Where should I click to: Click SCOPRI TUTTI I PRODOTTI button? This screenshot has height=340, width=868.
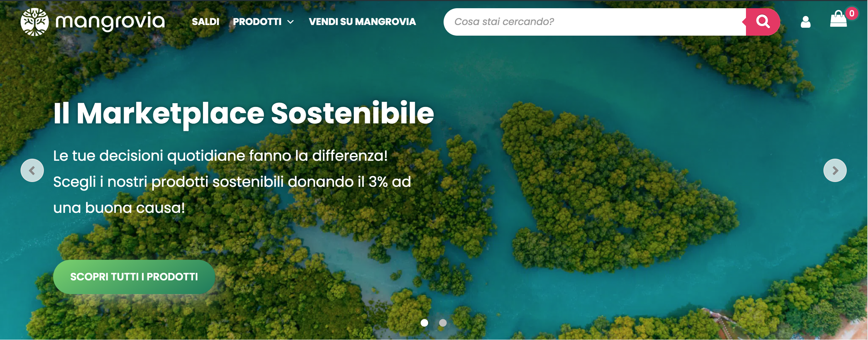coord(134,277)
